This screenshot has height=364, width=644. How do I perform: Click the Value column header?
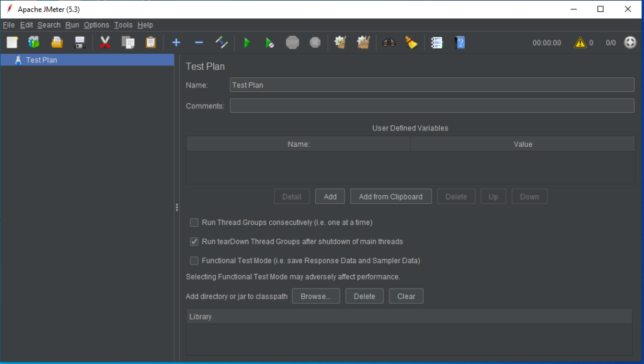tap(523, 144)
